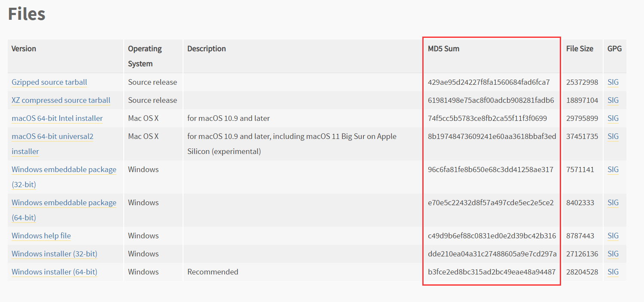The height and width of the screenshot is (302, 644).
Task: Open SIG for Windows installer (32-bit)
Action: point(613,254)
